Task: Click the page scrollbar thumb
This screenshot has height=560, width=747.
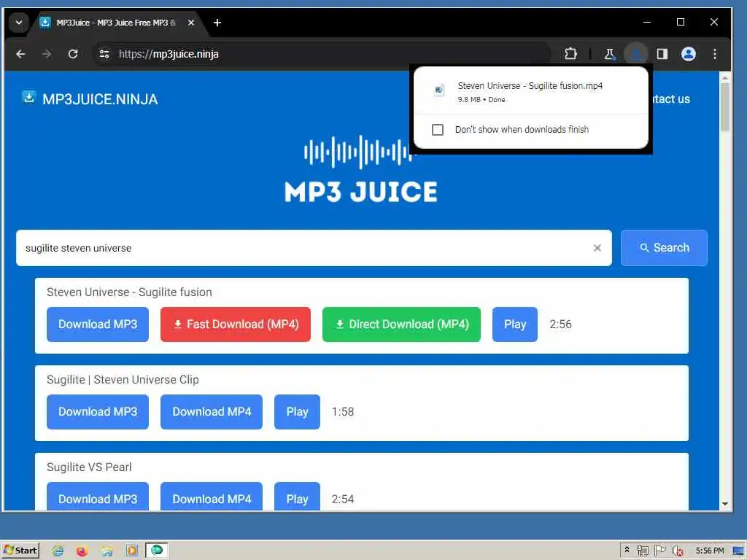Action: tap(725, 106)
